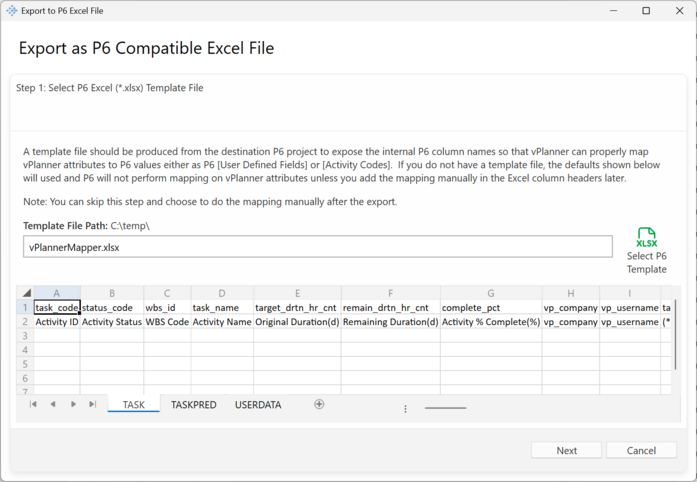Select the task_code cell in A1

57,308
